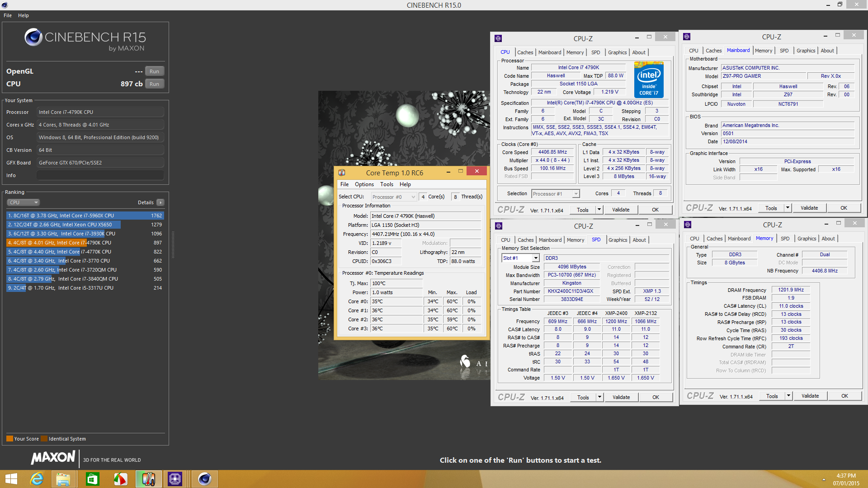Open the CPU ranking type dropdown
The height and width of the screenshot is (488, 868).
[x=24, y=202]
